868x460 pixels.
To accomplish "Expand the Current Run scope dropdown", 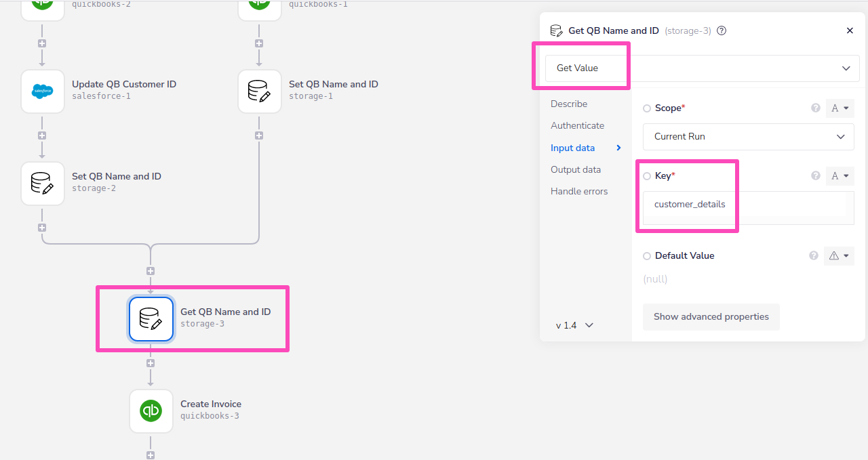I will (x=748, y=136).
